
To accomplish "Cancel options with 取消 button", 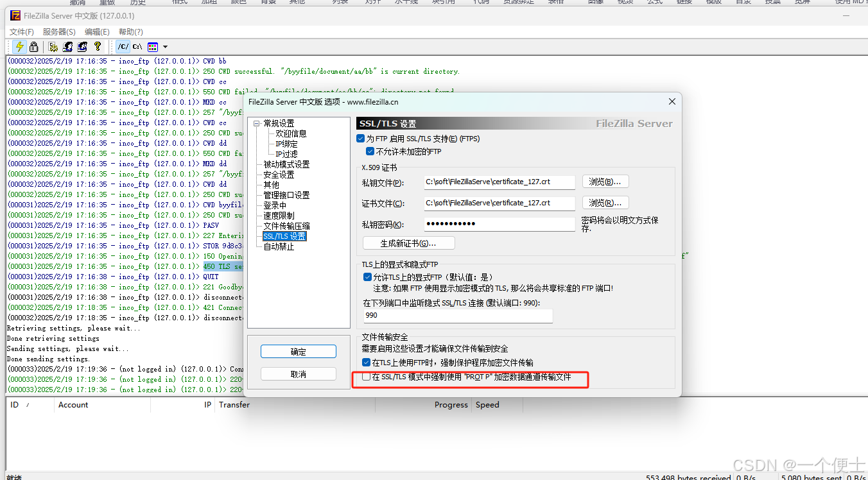I will (x=299, y=374).
